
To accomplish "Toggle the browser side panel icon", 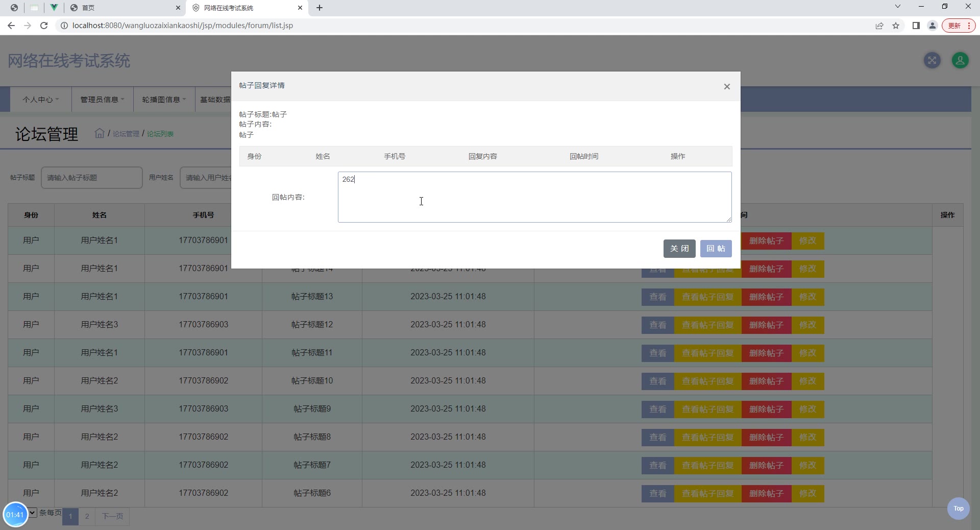I will point(916,26).
